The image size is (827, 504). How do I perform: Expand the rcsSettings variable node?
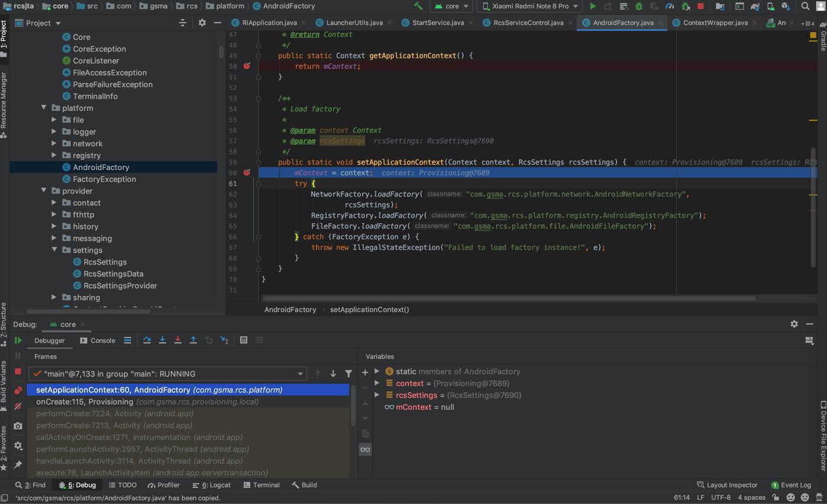coord(377,395)
